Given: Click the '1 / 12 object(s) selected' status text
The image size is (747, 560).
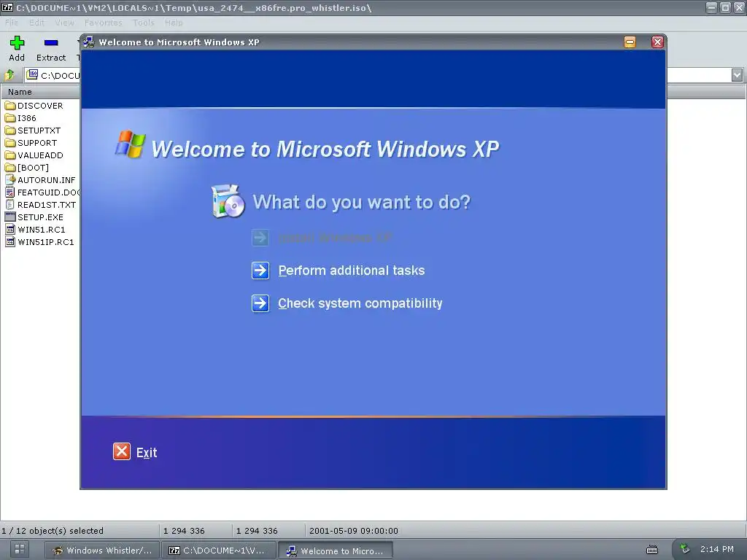Looking at the screenshot, I should point(53,531).
